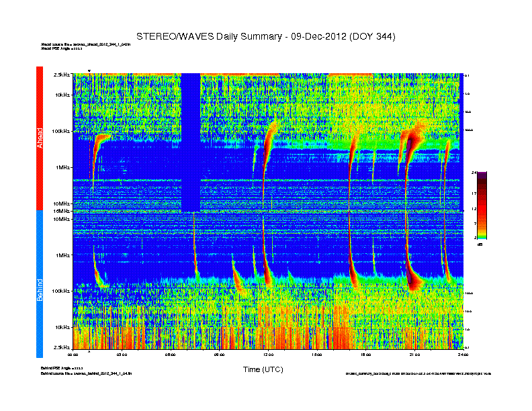Select the 18:00 tick on the time axis
Image resolution: width=532 pixels, height=411 pixels.
click(x=365, y=354)
